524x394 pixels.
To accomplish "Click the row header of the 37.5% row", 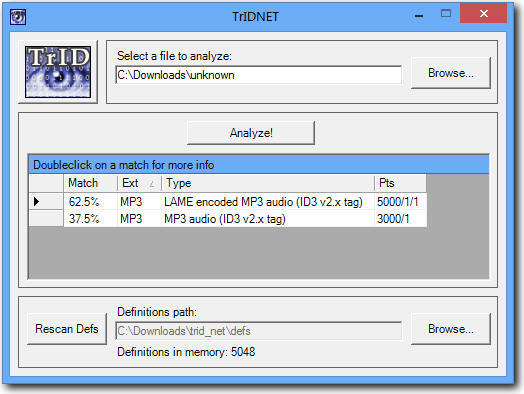I will tap(46, 219).
